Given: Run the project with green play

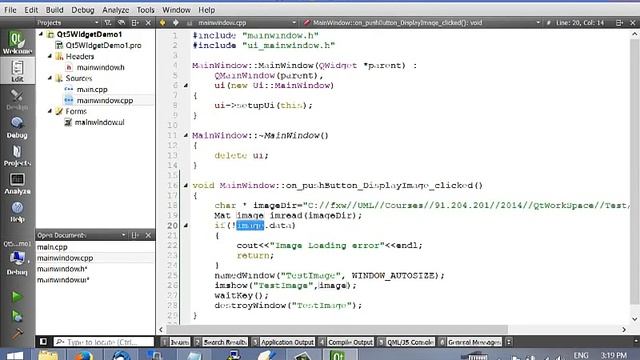Looking at the screenshot, I should [x=17, y=296].
